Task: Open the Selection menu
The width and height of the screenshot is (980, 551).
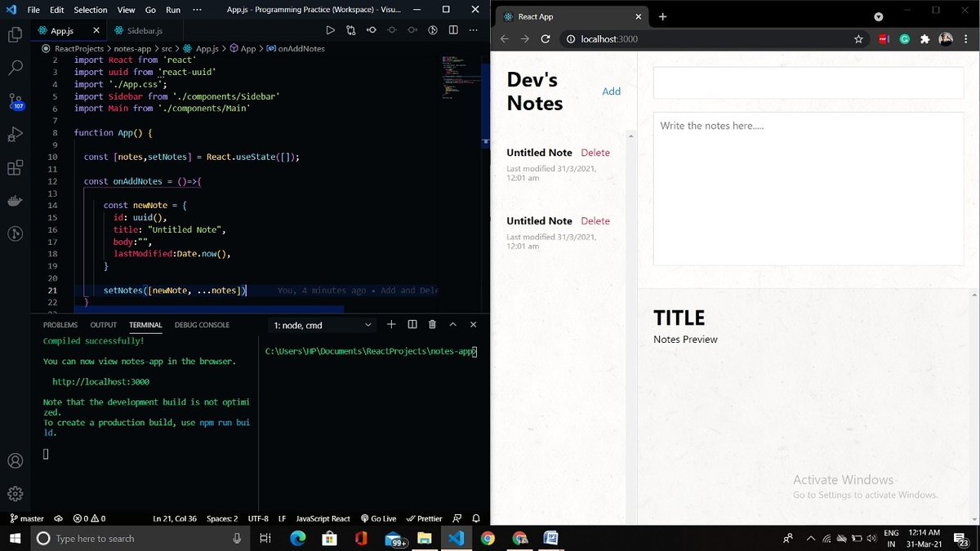Action: click(91, 10)
